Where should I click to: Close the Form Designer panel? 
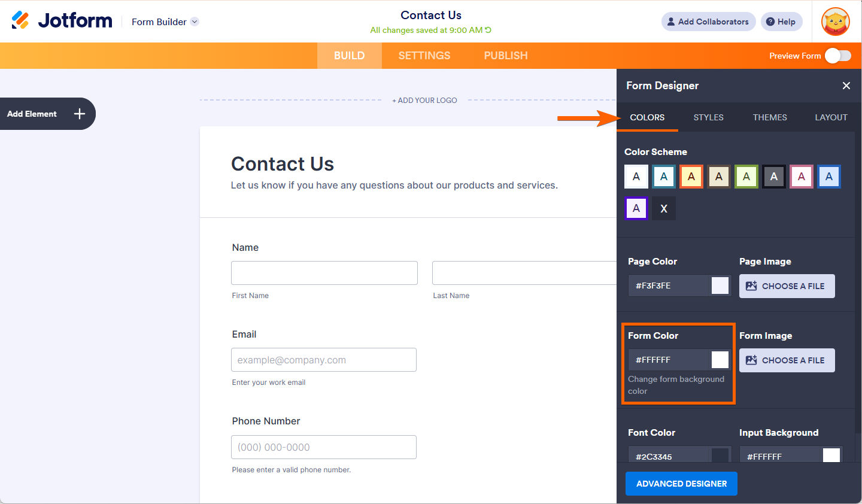(846, 86)
